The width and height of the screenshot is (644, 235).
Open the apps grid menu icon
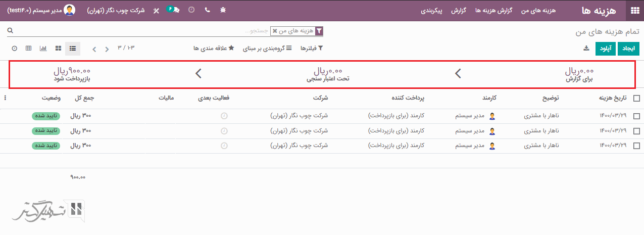pyautogui.click(x=634, y=10)
